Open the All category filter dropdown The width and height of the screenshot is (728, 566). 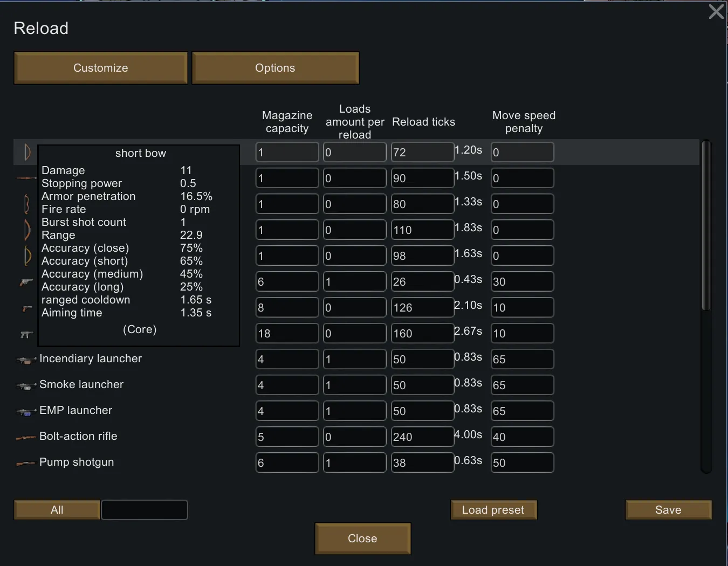[x=57, y=510]
